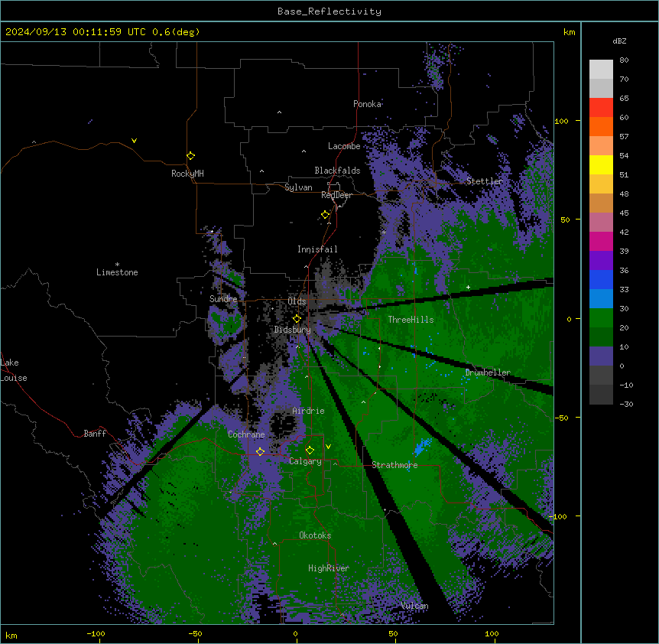The width and height of the screenshot is (659, 644).
Task: Click the ThreeHills label
Action: pyautogui.click(x=411, y=320)
